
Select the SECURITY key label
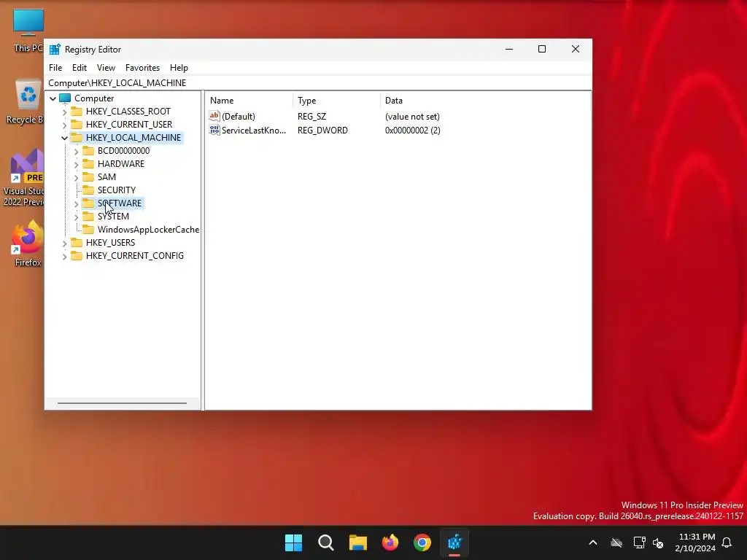click(117, 190)
